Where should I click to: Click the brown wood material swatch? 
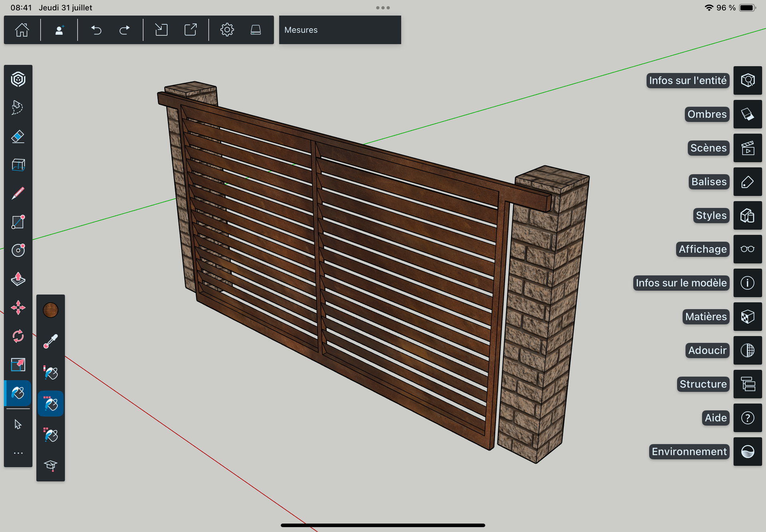pyautogui.click(x=51, y=310)
